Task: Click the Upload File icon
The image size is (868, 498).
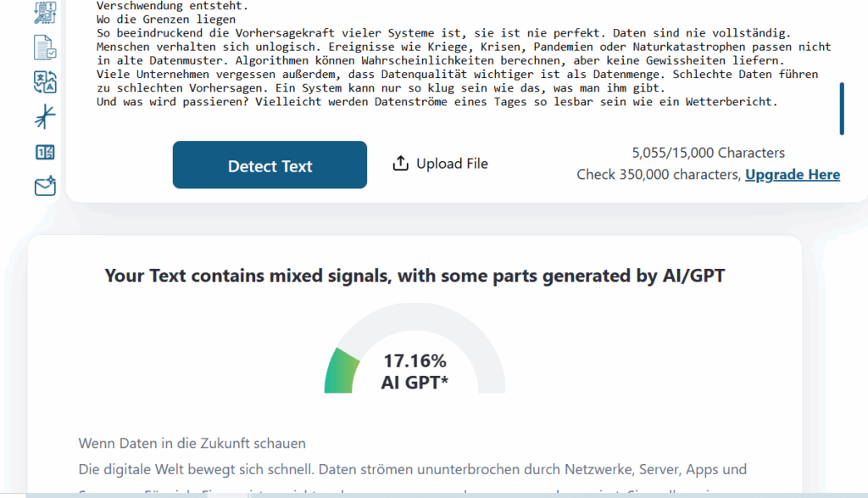Action: 401,164
